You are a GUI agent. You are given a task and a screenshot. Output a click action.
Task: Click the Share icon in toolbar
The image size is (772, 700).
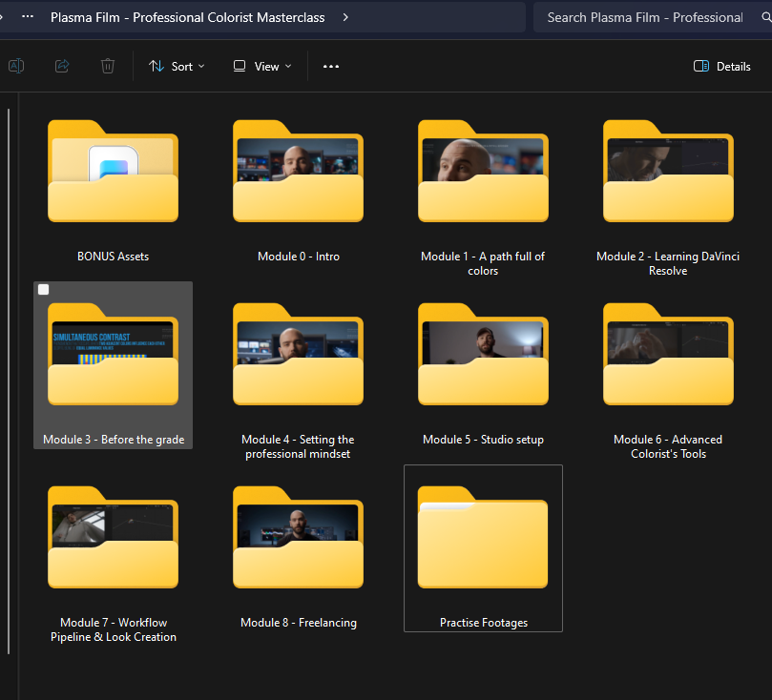tap(62, 66)
